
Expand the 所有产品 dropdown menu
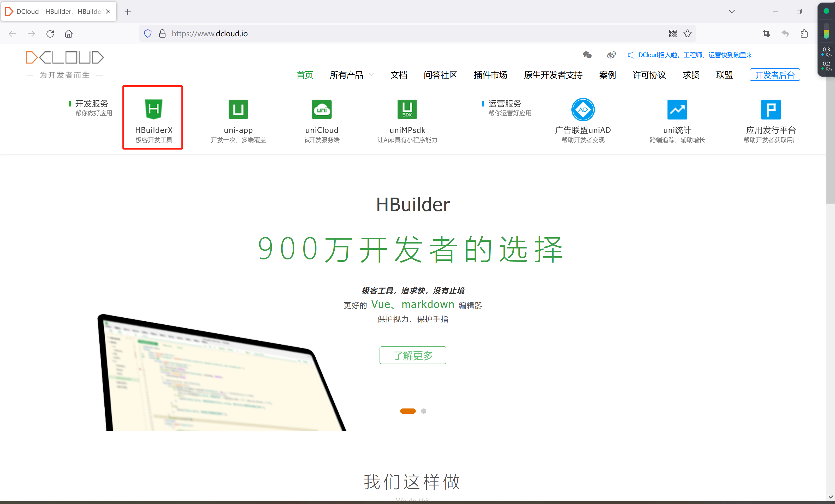(351, 75)
